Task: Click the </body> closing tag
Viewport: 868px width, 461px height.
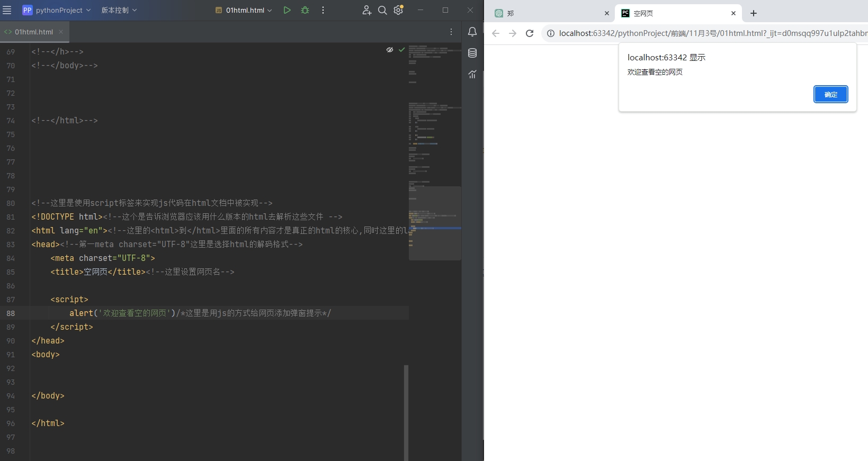Action: pos(48,396)
